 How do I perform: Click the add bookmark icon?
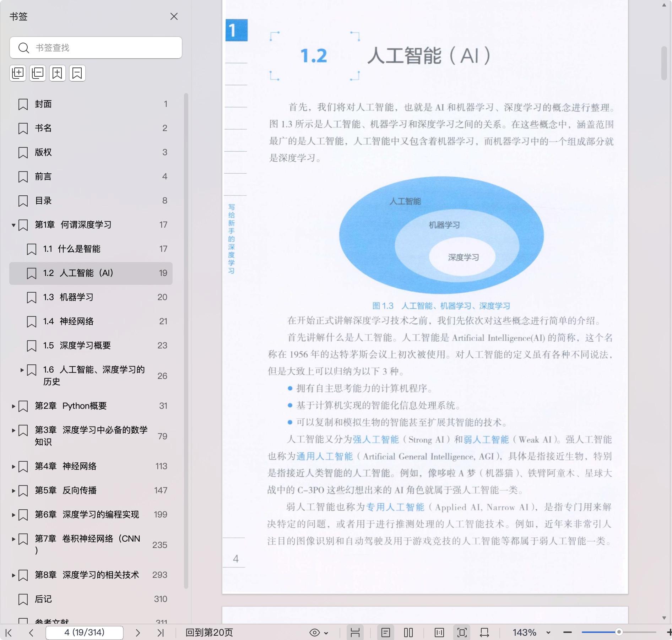click(57, 73)
